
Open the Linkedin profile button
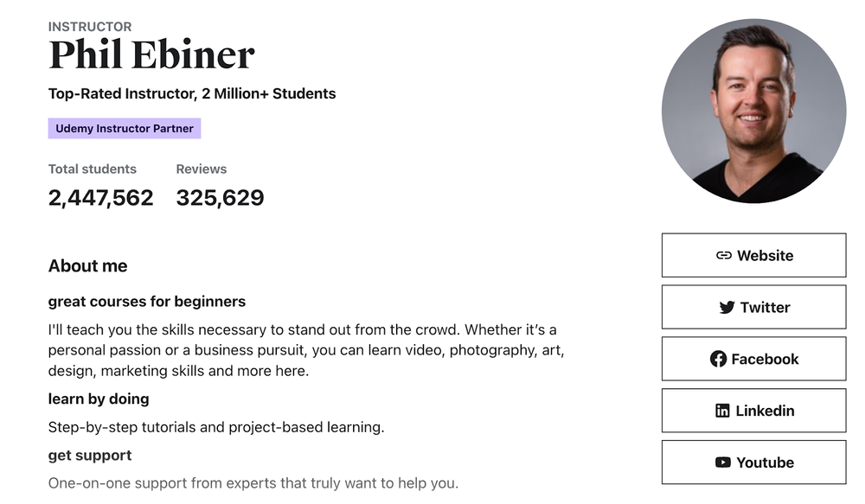point(753,411)
